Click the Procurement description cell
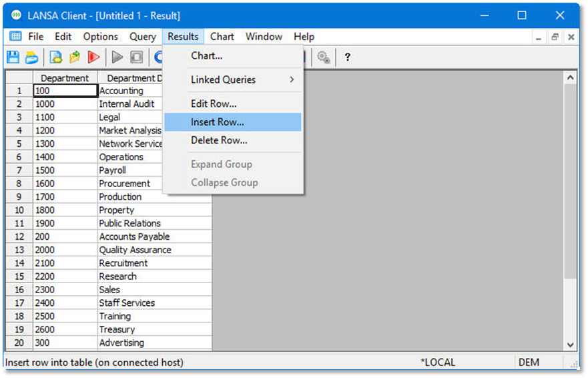The image size is (588, 378). click(x=130, y=184)
